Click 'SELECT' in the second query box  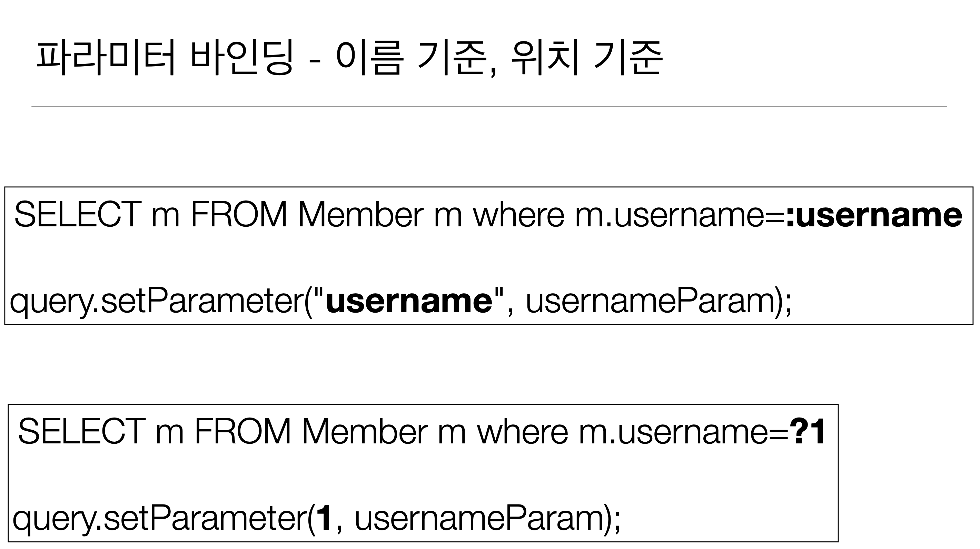coord(81,431)
